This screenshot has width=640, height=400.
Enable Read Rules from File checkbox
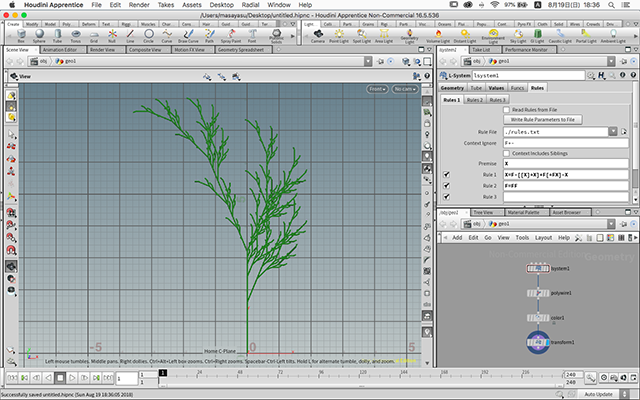tap(504, 109)
